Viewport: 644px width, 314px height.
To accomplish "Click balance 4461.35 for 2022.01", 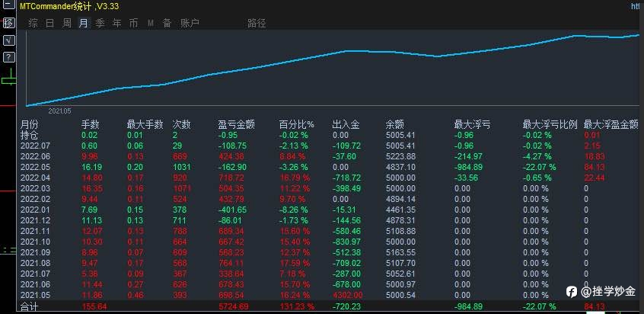I will point(401,210).
